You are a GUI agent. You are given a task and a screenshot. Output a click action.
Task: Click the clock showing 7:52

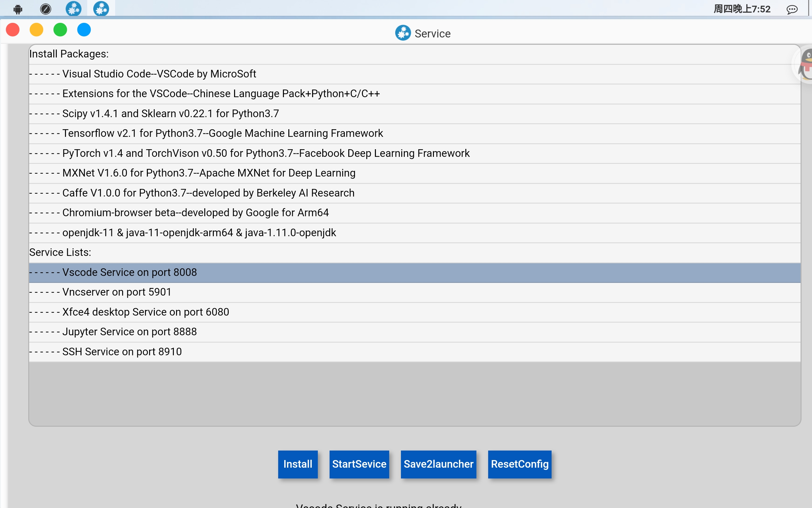742,9
